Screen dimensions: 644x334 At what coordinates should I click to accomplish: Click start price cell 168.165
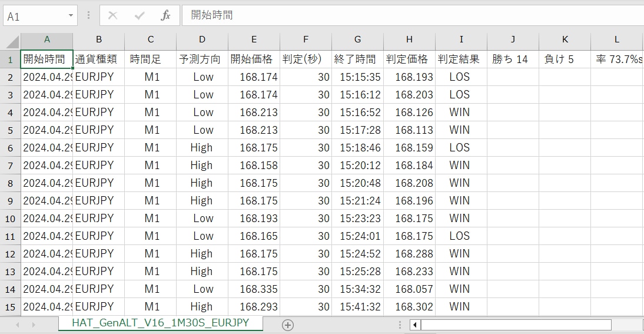pos(254,236)
